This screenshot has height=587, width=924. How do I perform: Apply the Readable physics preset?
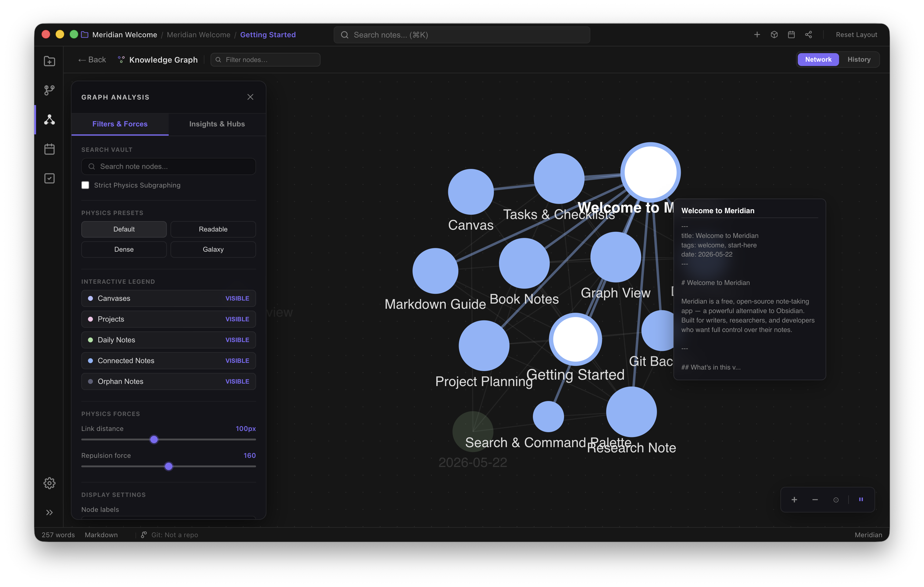click(213, 229)
